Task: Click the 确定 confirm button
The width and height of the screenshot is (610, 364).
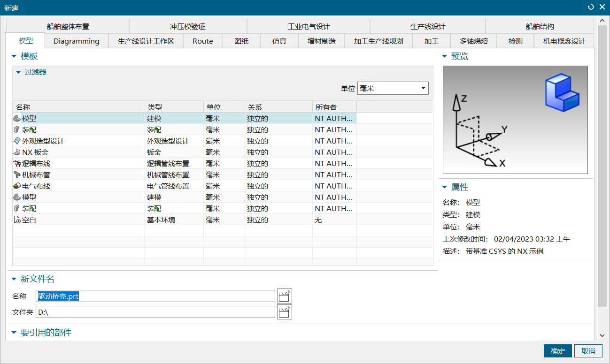Action: click(557, 351)
